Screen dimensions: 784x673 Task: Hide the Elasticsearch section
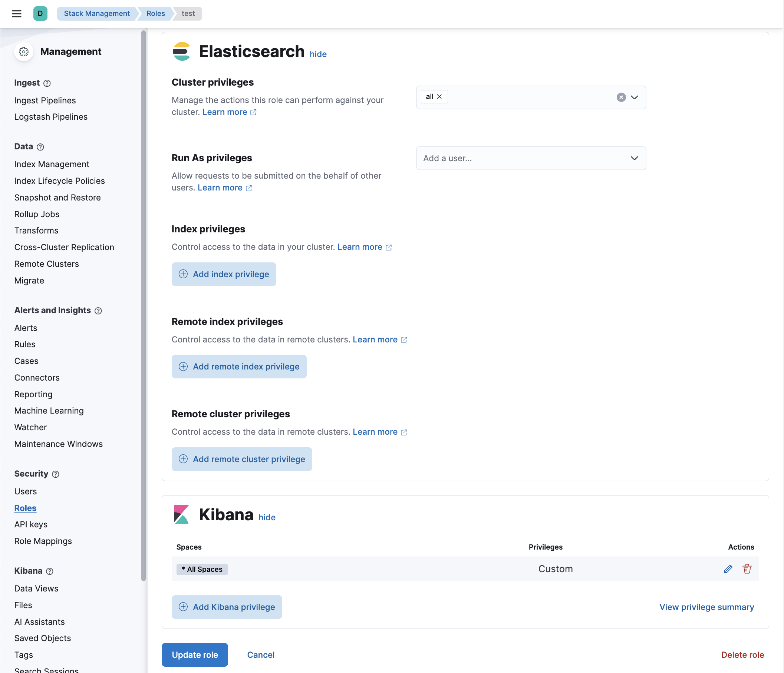click(318, 54)
